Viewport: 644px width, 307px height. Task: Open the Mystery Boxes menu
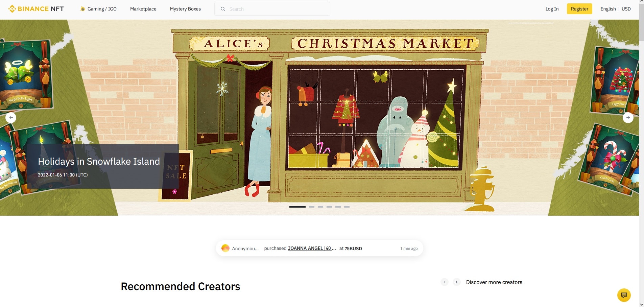point(185,9)
